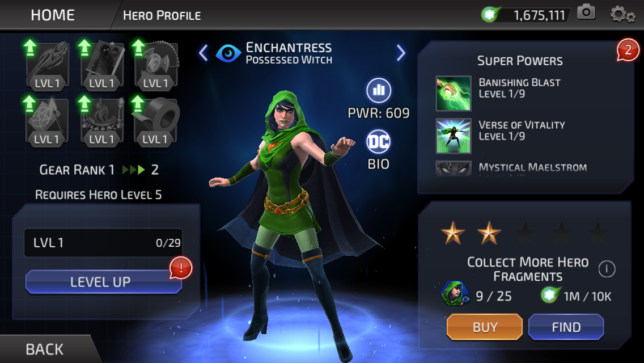Click the LVL 1 experience progress bar

pyautogui.click(x=104, y=243)
